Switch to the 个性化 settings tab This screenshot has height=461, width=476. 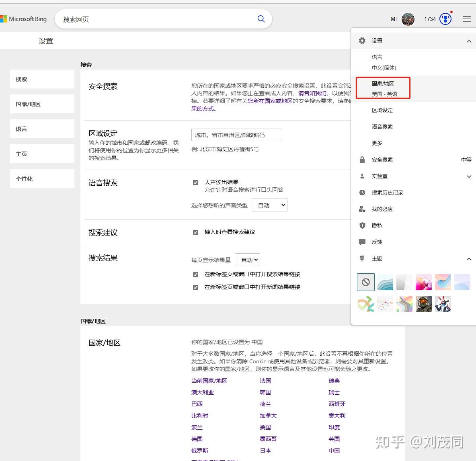(x=42, y=178)
